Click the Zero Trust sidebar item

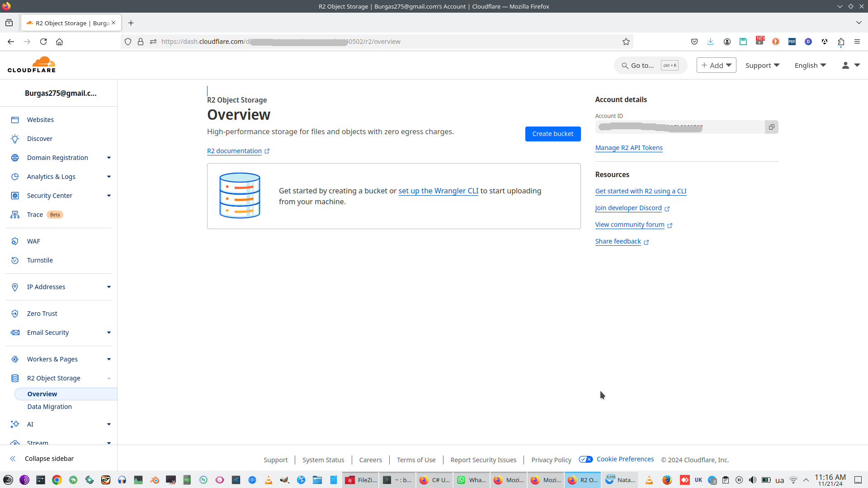[42, 314]
